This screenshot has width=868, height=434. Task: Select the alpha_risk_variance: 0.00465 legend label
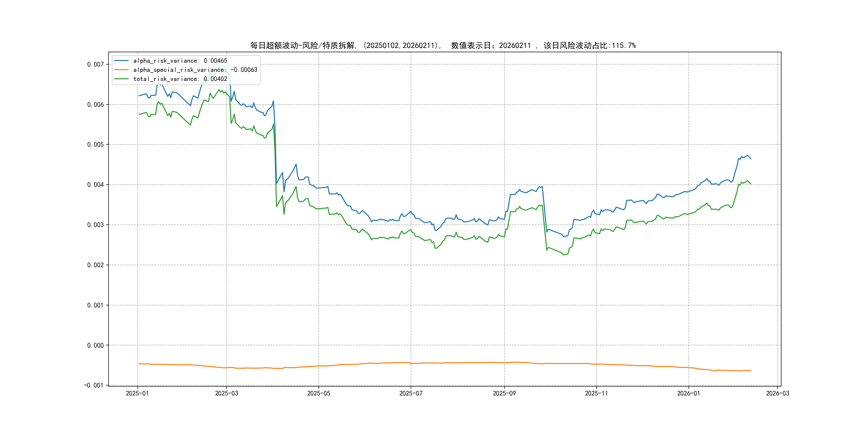coord(180,61)
